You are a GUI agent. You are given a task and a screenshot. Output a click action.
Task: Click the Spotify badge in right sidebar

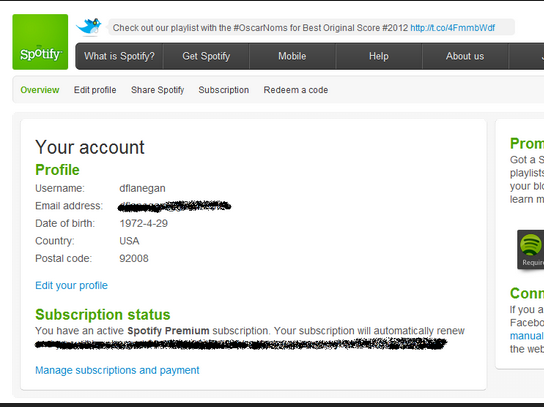(531, 249)
